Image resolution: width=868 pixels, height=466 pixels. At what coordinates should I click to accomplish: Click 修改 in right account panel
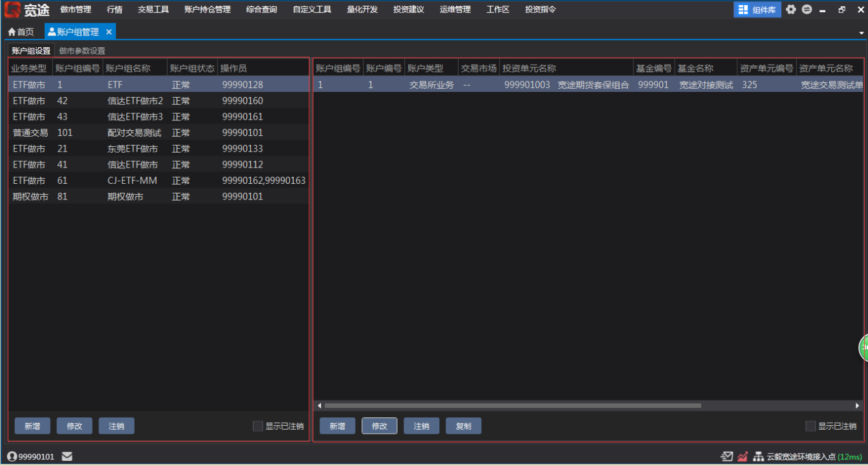[x=379, y=426]
